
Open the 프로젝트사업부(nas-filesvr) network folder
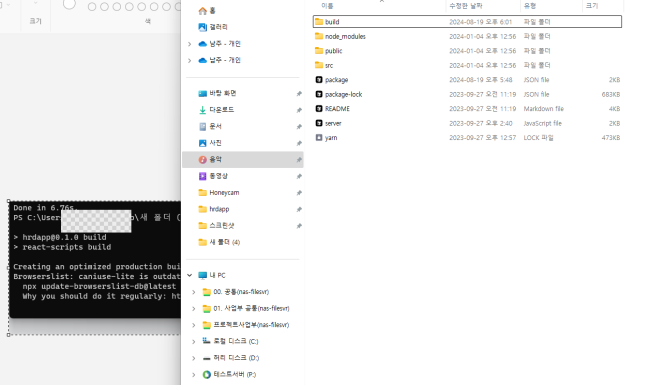251,325
